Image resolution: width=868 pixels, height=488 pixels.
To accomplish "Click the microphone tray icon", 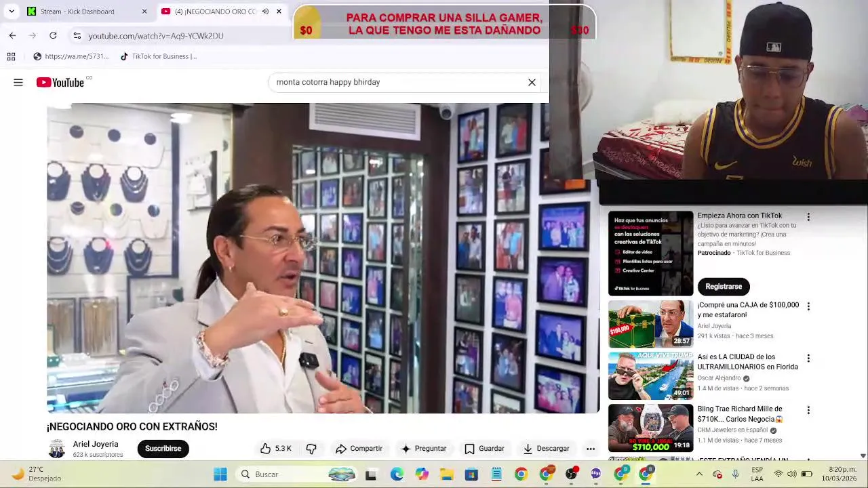I will (x=735, y=474).
